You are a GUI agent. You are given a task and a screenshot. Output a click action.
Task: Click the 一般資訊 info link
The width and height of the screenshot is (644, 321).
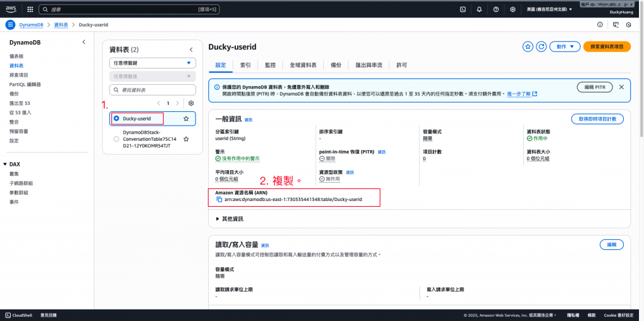[248, 120]
